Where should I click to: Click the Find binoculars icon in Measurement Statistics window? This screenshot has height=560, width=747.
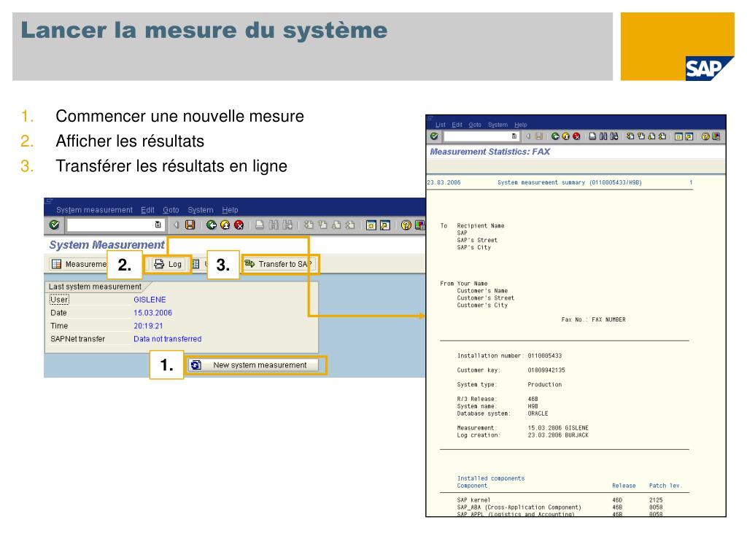pyautogui.click(x=603, y=136)
